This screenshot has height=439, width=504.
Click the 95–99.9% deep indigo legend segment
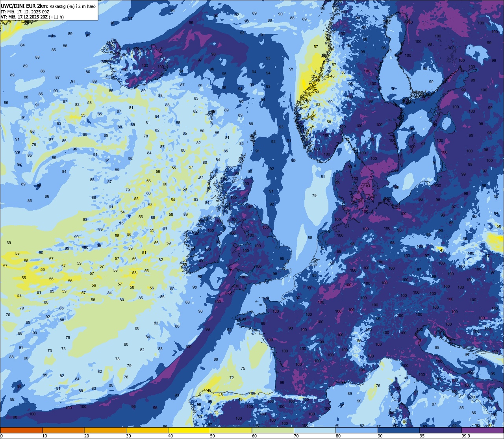pos(441,430)
